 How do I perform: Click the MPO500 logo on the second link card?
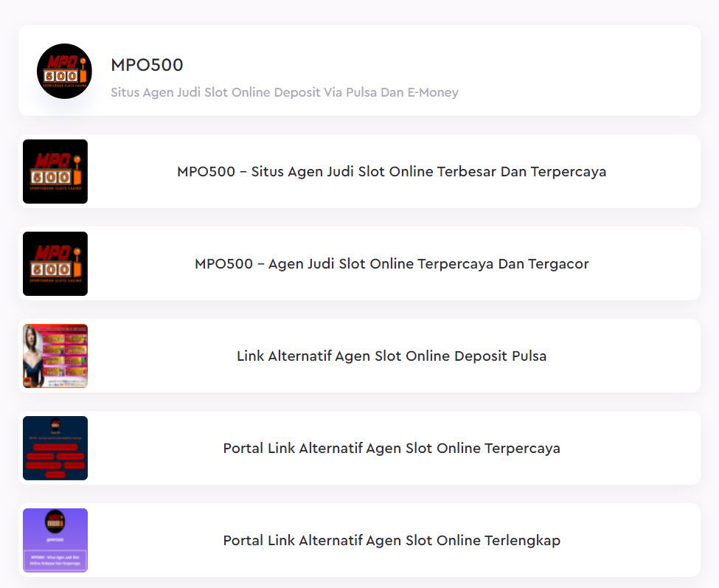[55, 263]
